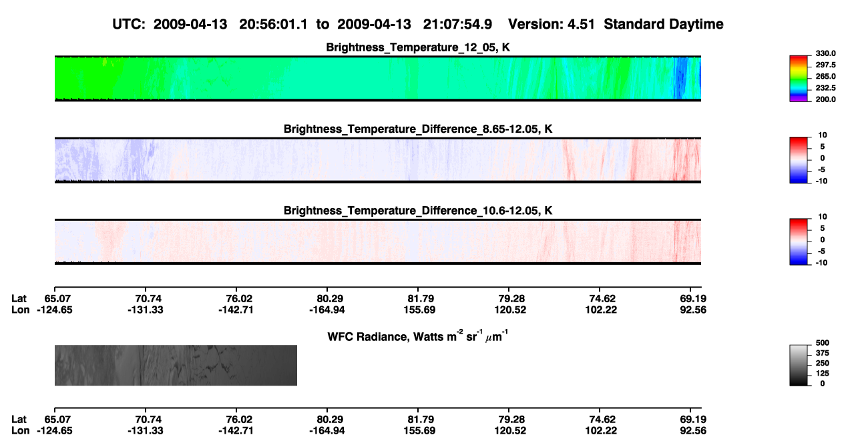Click the "Brightness_Temperature_Difference_10.6-12.05, K" title
868x445 pixels.
pos(418,210)
